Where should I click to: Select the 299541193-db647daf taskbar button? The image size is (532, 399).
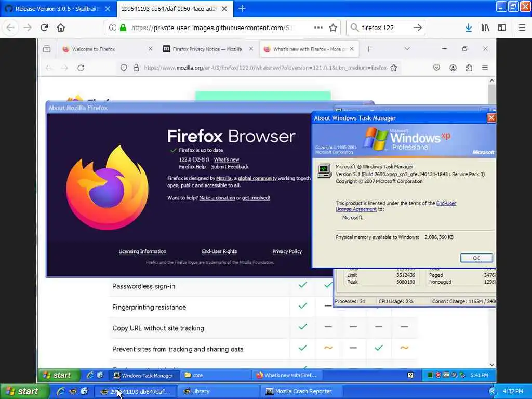coord(136,391)
